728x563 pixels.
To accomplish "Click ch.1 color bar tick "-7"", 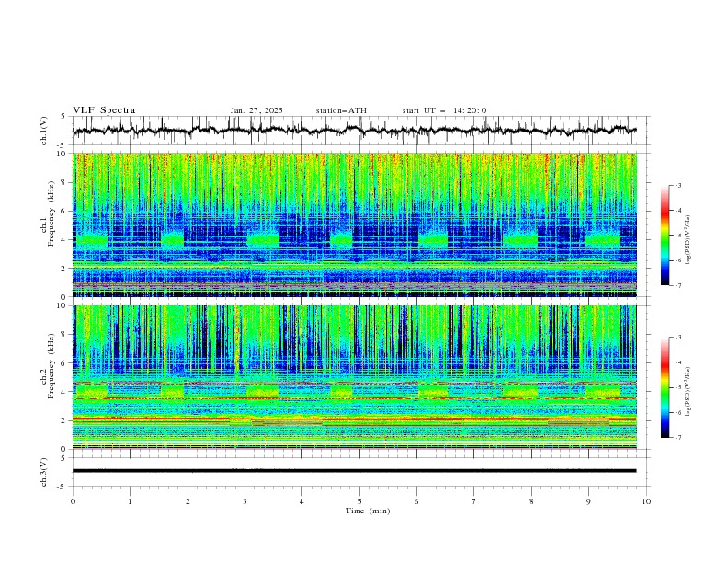I will click(678, 285).
